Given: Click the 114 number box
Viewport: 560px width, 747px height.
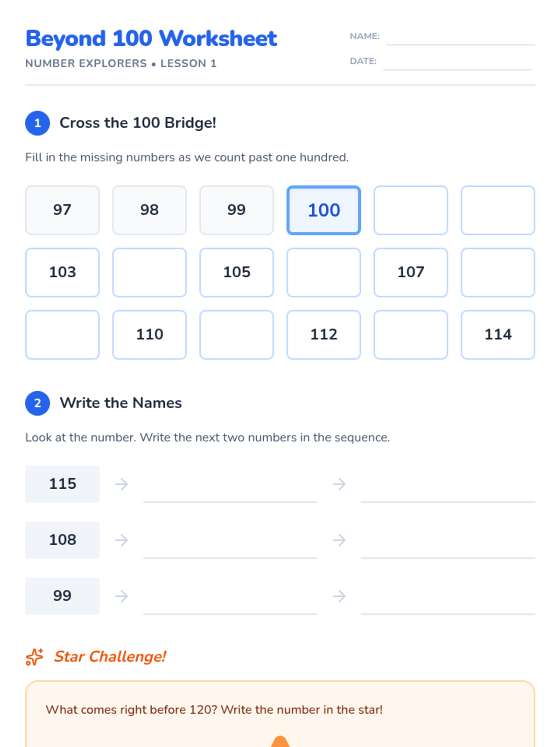Looking at the screenshot, I should [x=498, y=335].
